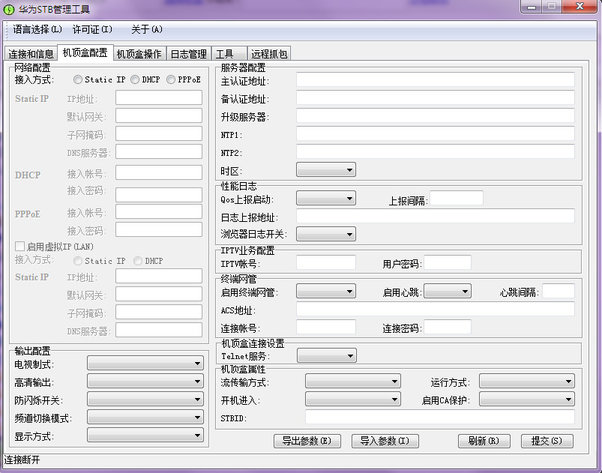Switch to the 连接和信息 tab
The width and height of the screenshot is (602, 473).
31,54
